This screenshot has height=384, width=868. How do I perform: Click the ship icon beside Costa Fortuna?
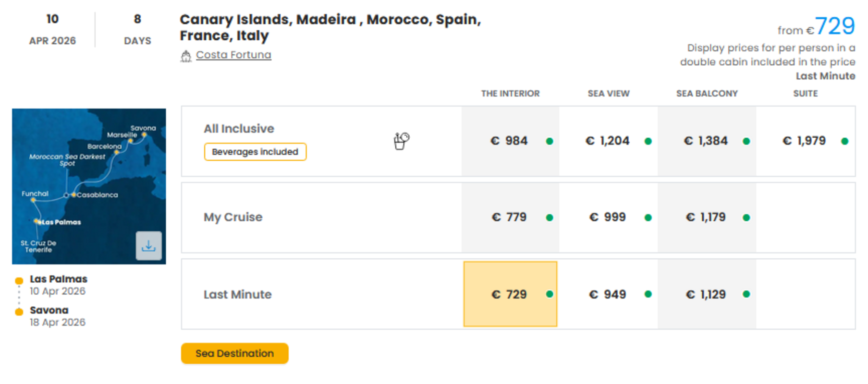point(186,55)
